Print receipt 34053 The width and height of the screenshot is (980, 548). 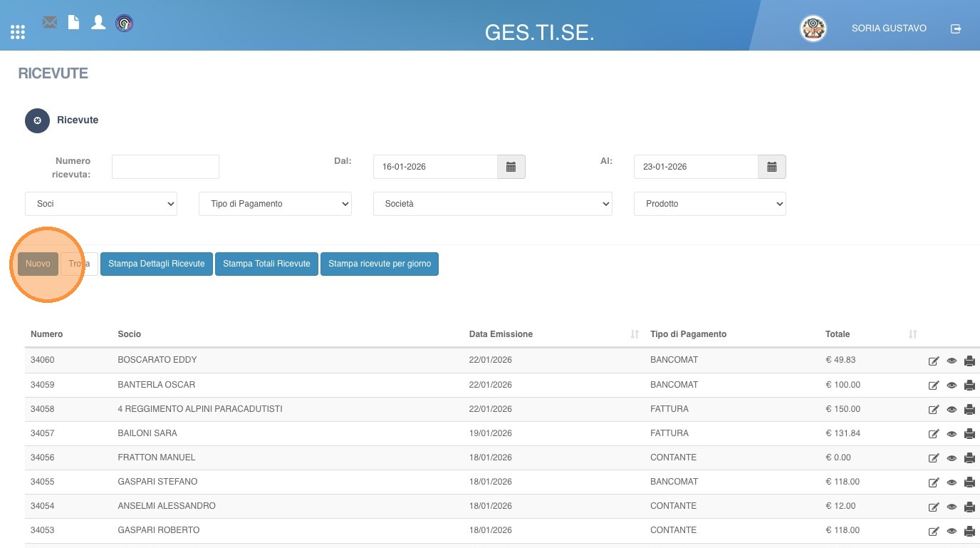pos(969,532)
